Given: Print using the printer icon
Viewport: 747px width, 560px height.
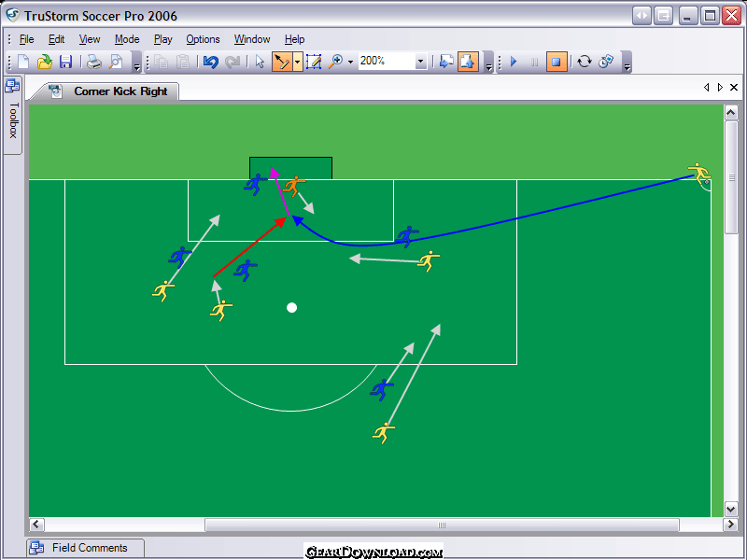Looking at the screenshot, I should pos(94,62).
